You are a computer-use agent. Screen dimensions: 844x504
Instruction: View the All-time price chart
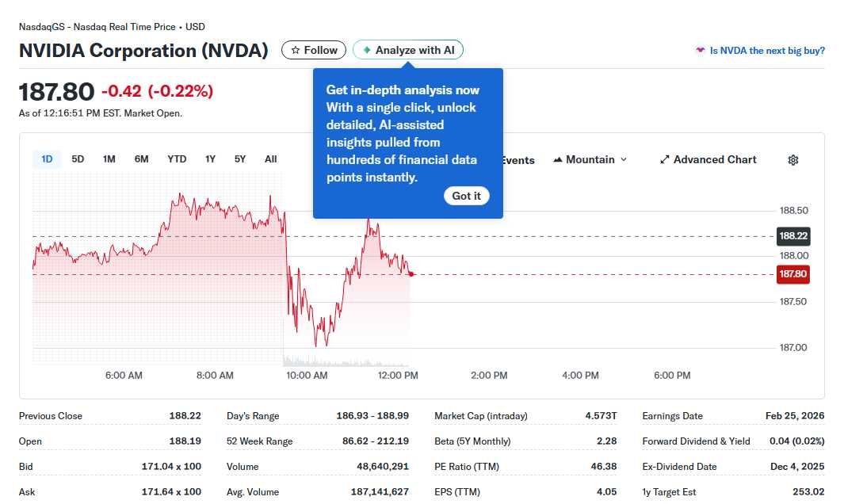[x=270, y=158]
